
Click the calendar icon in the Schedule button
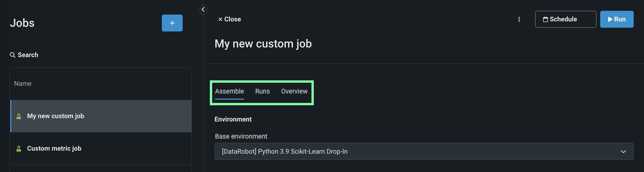545,19
